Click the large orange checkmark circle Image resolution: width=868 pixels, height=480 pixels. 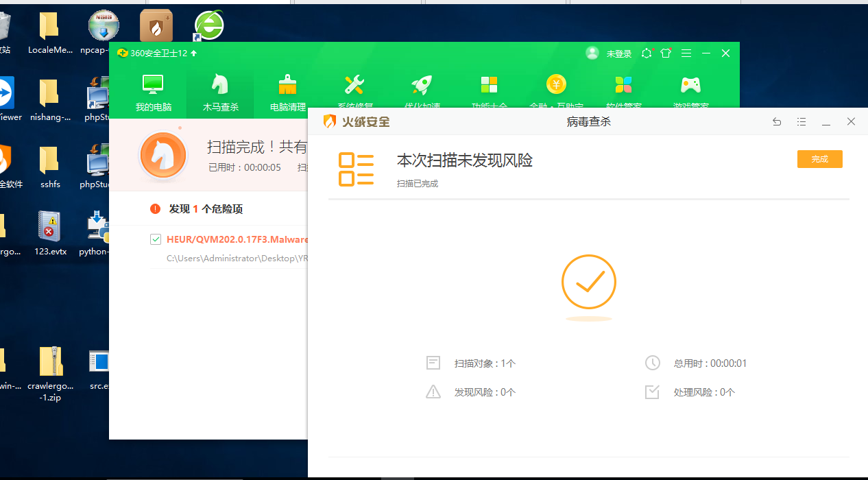tap(589, 282)
